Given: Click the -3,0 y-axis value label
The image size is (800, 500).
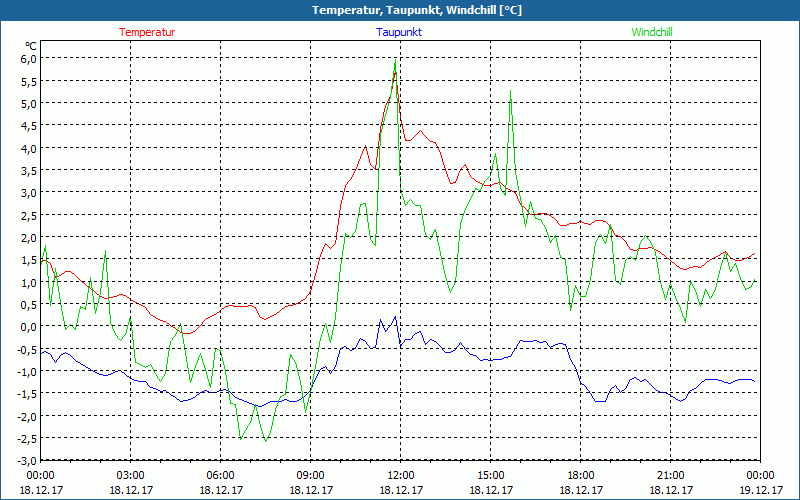Looking at the screenshot, I should tap(26, 460).
